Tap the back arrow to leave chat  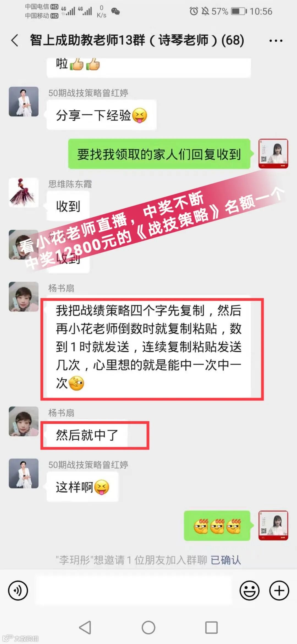[x=15, y=40]
